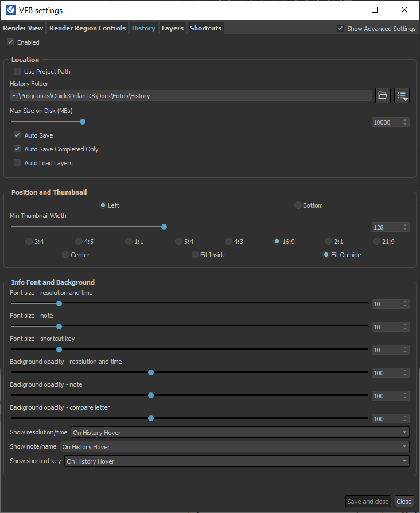Open the History tab
The width and height of the screenshot is (420, 513).
(143, 28)
